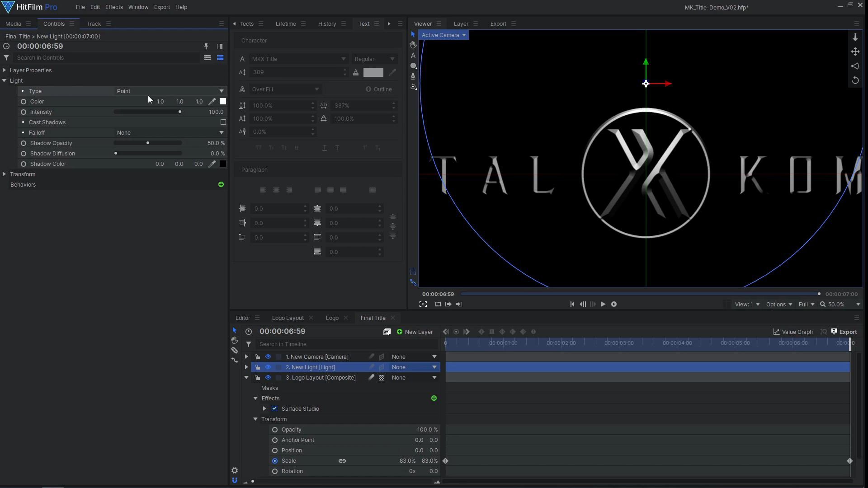
Task: Step back one frame in viewer
Action: click(x=583, y=304)
